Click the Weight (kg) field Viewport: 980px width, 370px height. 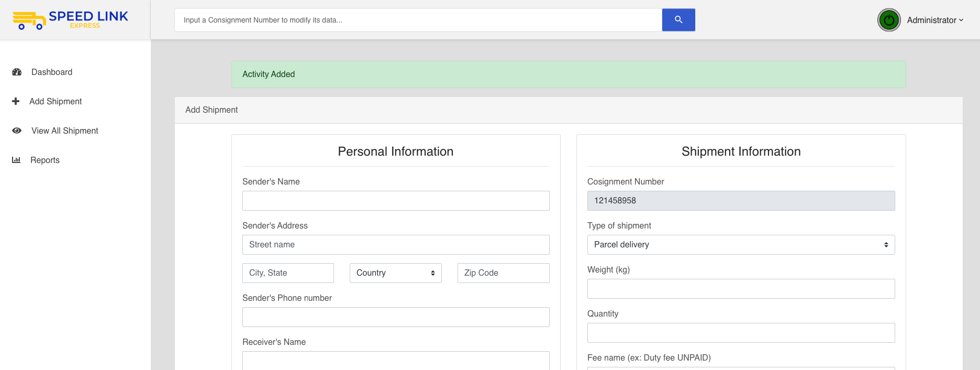741,289
